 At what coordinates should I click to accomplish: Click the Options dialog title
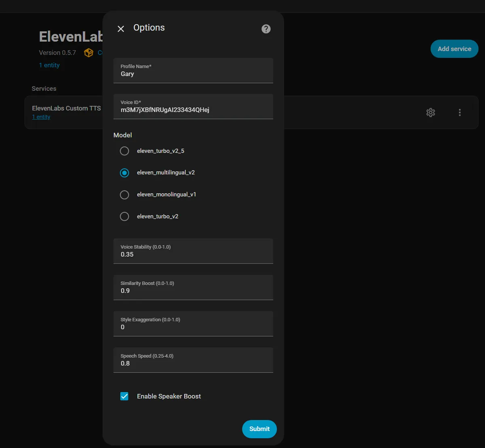pos(149,28)
